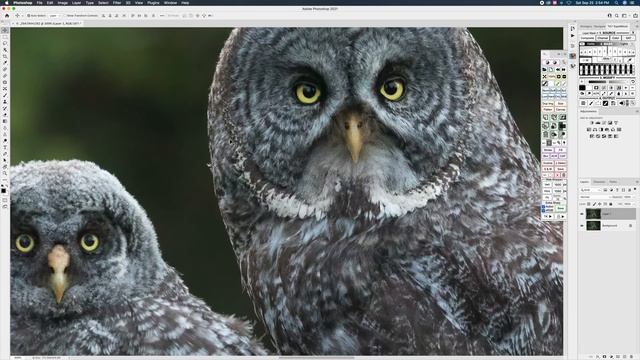The image size is (640, 360).
Task: Click the Lock image pixels brush icon
Action: tap(594, 204)
